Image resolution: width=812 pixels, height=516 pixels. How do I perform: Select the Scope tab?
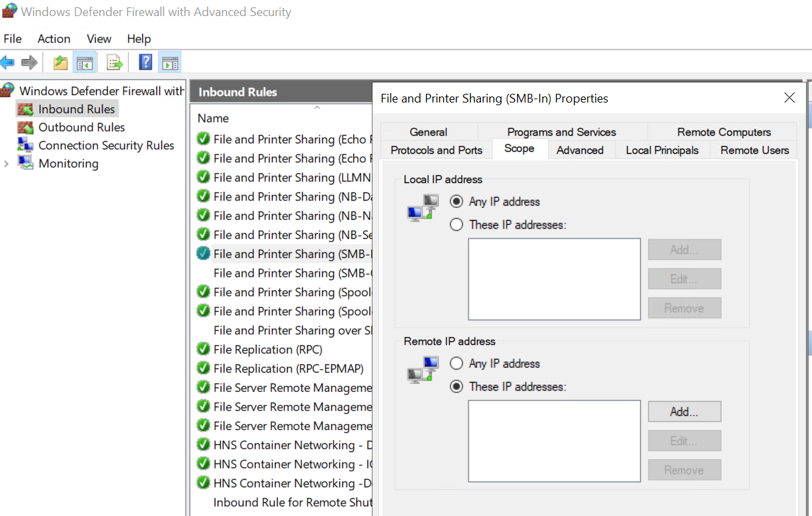pos(519,149)
